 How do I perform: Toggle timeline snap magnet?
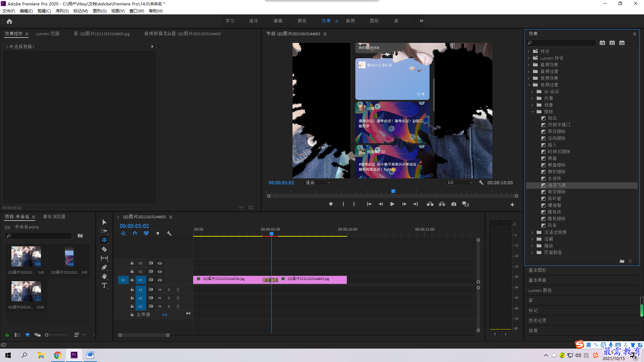click(135, 233)
